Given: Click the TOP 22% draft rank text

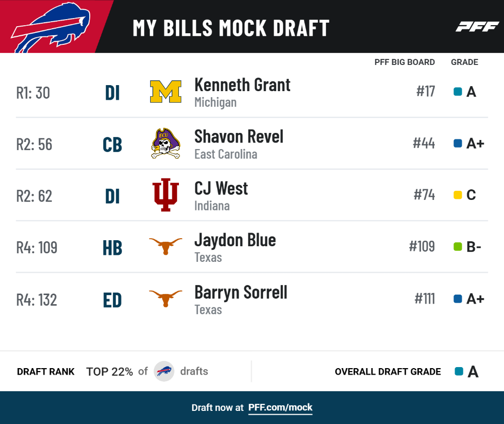Looking at the screenshot, I should [x=109, y=372].
